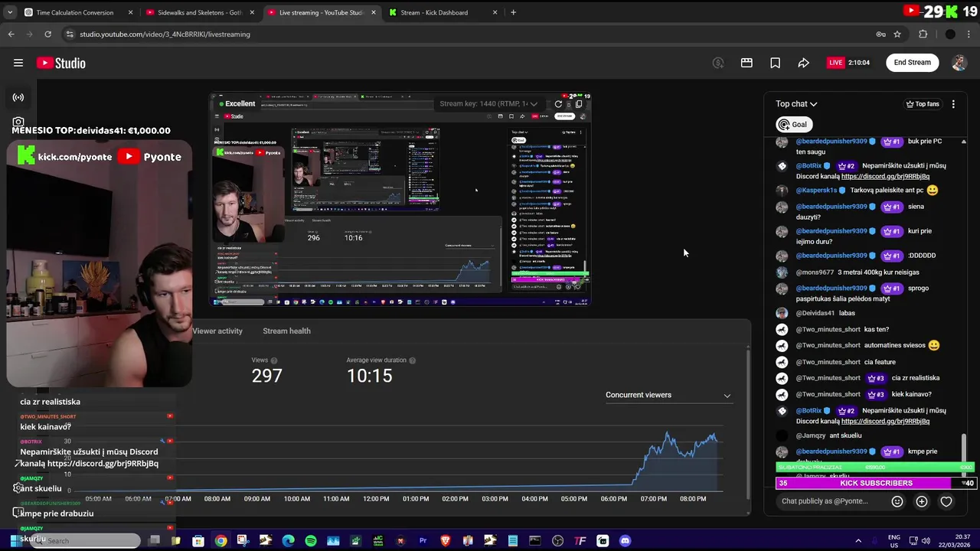Viewport: 980px width, 551px height.
Task: Open OBS Studio from the taskbar
Action: 557,541
